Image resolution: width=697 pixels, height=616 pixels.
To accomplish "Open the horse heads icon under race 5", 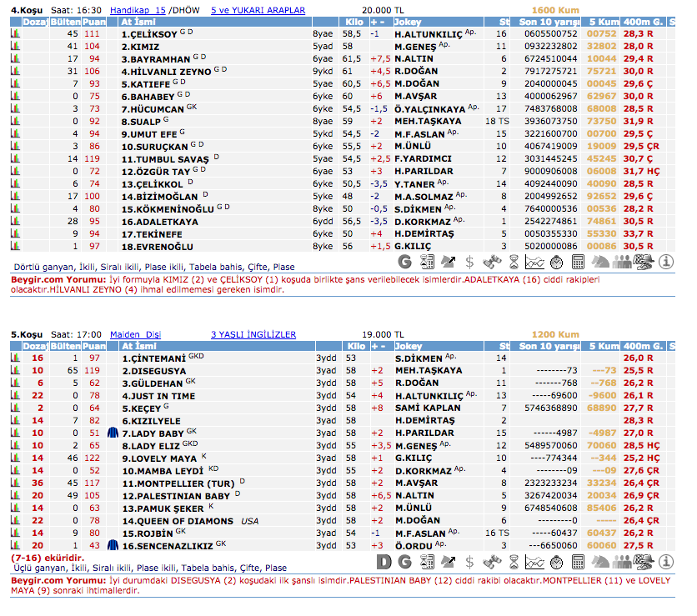I will point(600,562).
